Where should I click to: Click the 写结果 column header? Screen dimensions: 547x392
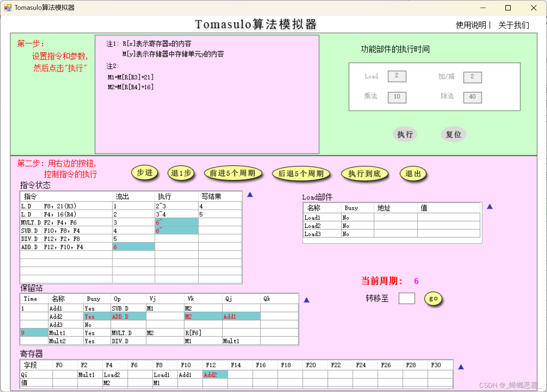tap(220, 197)
